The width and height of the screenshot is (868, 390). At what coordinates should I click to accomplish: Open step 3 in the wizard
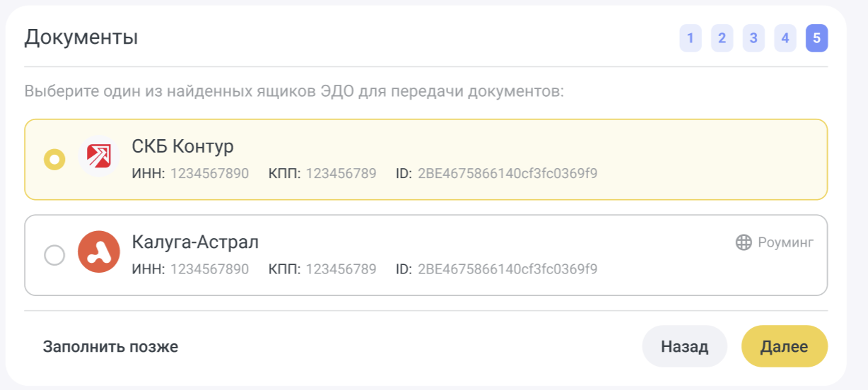(x=753, y=38)
